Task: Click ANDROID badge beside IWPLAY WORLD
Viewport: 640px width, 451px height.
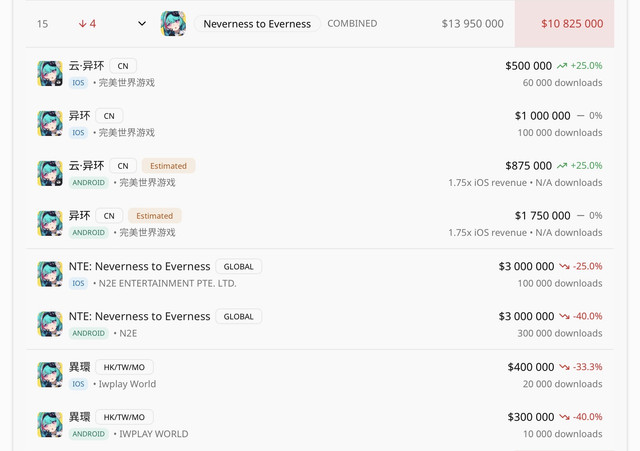Action: 89,434
